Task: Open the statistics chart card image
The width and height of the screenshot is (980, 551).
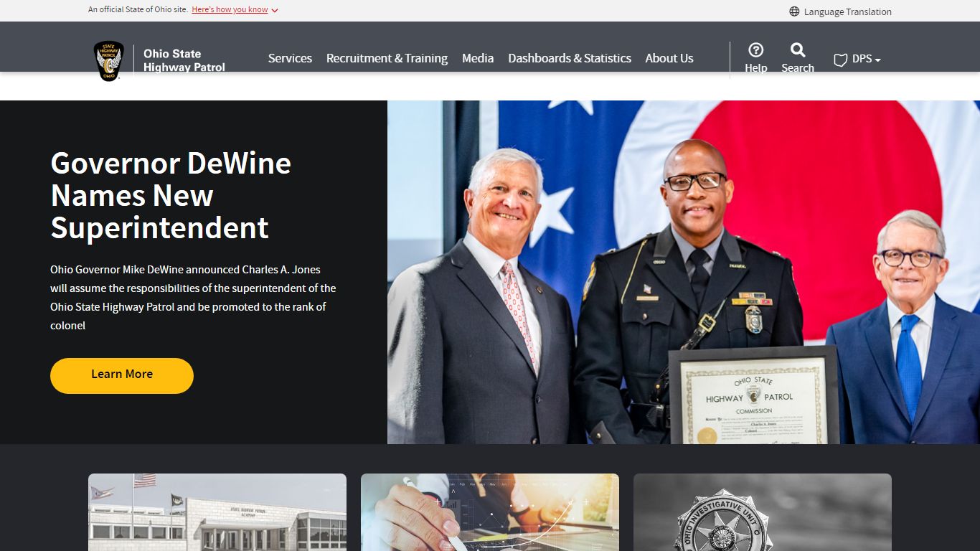Action: [x=490, y=512]
